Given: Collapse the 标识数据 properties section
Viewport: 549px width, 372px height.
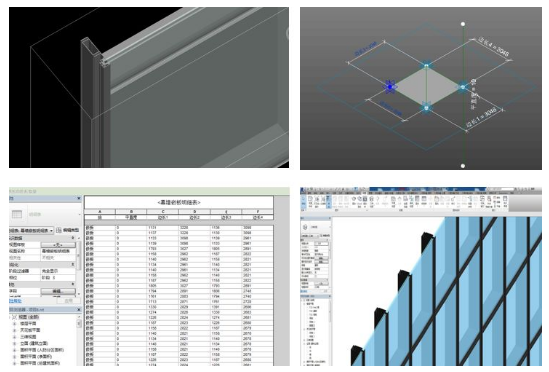Looking at the screenshot, I should (73, 238).
